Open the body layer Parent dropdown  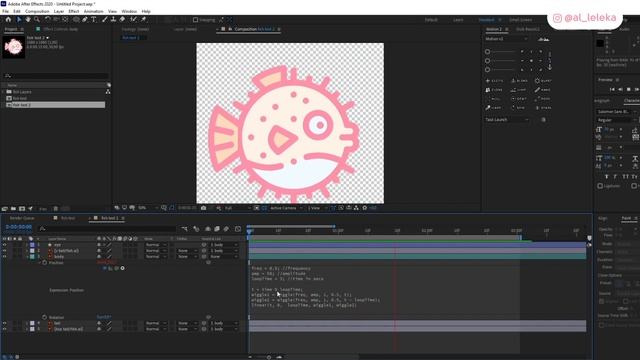(224, 257)
